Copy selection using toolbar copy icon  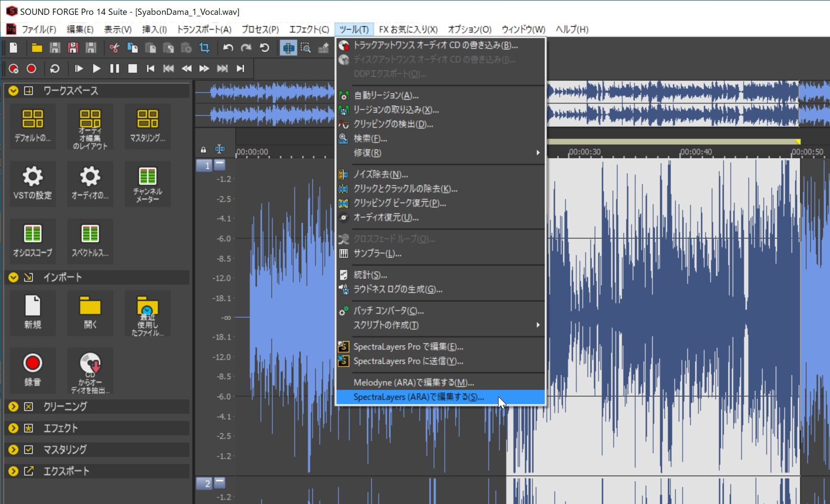click(132, 48)
